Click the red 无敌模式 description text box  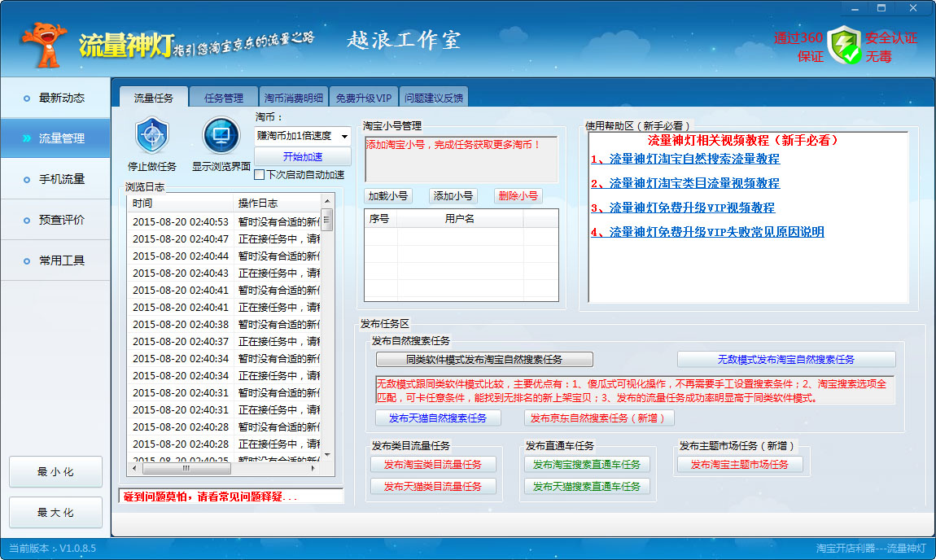point(635,391)
